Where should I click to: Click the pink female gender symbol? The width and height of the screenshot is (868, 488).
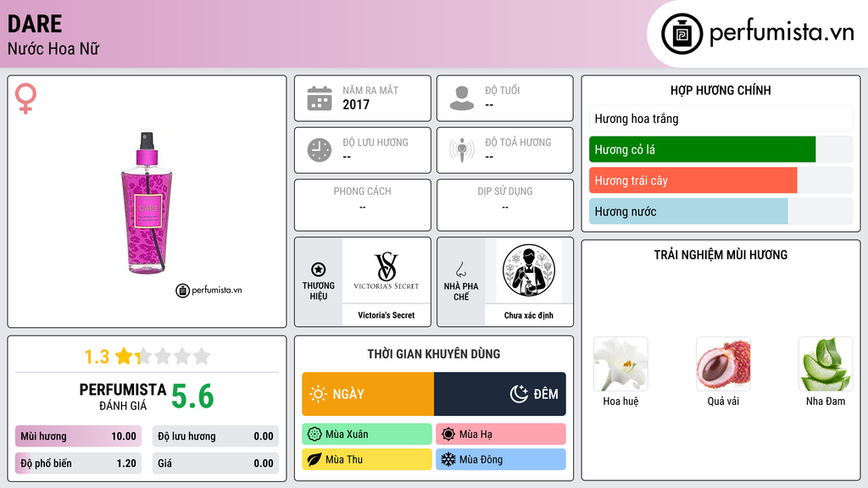pos(25,98)
